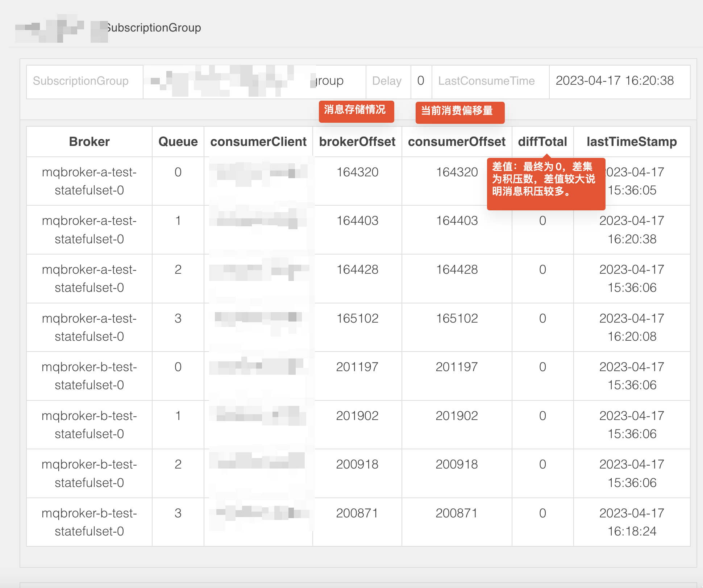Screen dimensions: 703x588
Task: Select mqbroker-b-test-statefulset-0 queue 3 broker cell
Action: (x=89, y=522)
